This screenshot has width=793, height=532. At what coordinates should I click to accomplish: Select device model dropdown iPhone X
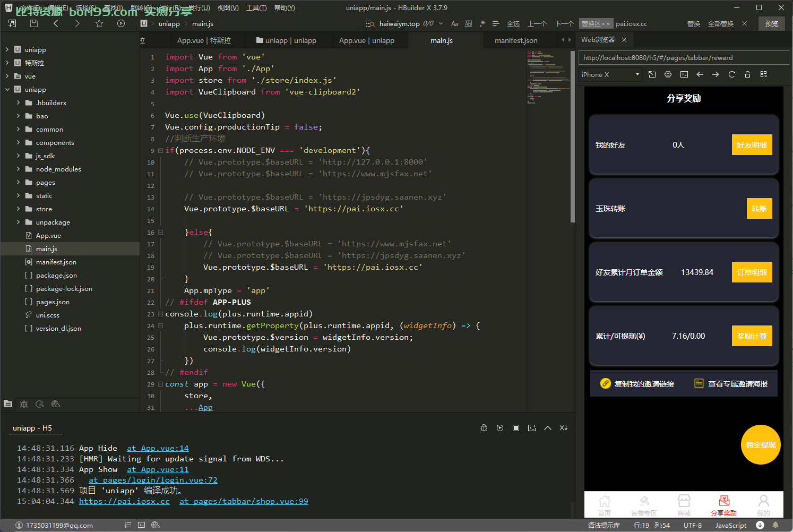click(x=610, y=74)
